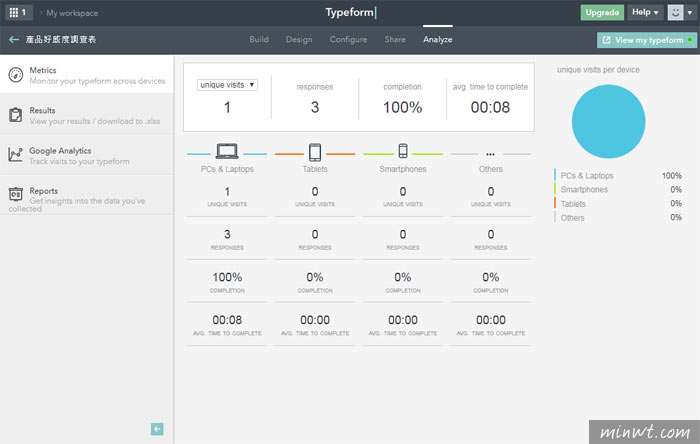Click the 'avg. time to complete' summary label
The width and height of the screenshot is (700, 444).
(x=490, y=87)
